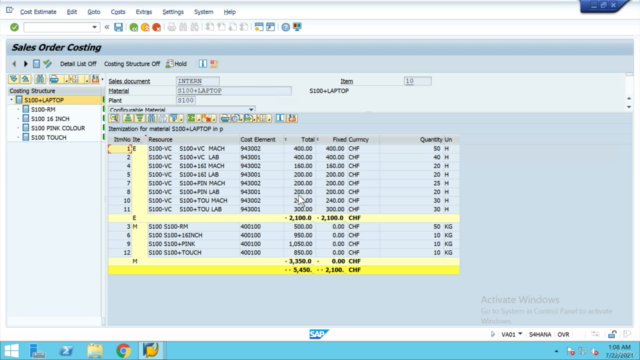Click the Next item right arrow

click(x=25, y=64)
